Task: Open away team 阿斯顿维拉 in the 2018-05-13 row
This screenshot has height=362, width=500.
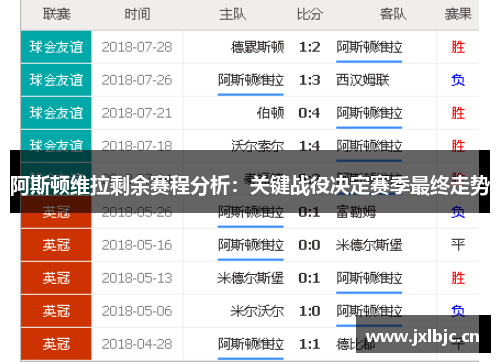Action: click(369, 278)
